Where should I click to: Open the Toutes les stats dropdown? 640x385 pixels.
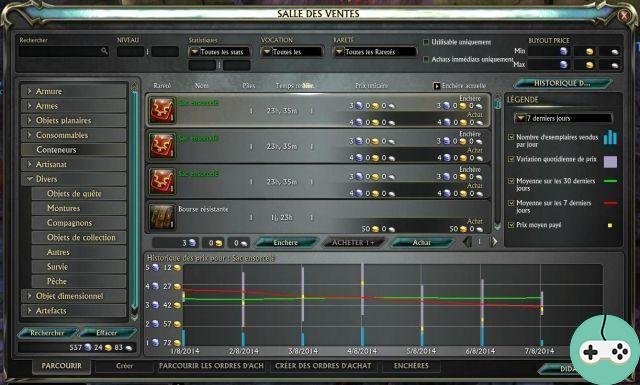click(219, 52)
